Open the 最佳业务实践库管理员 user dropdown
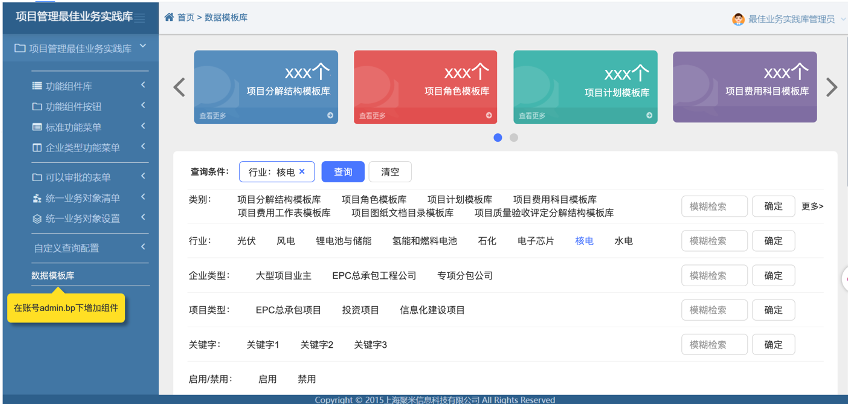848x404 pixels. [790, 18]
